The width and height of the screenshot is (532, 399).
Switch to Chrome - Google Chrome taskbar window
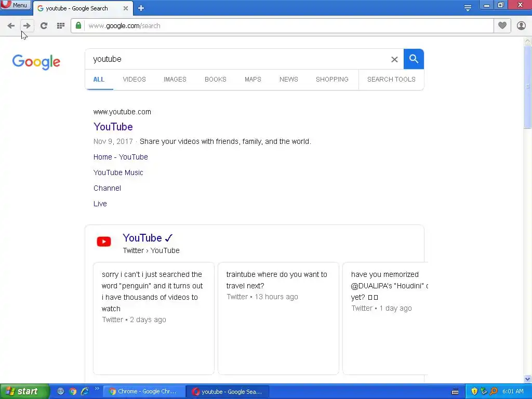[144, 392]
